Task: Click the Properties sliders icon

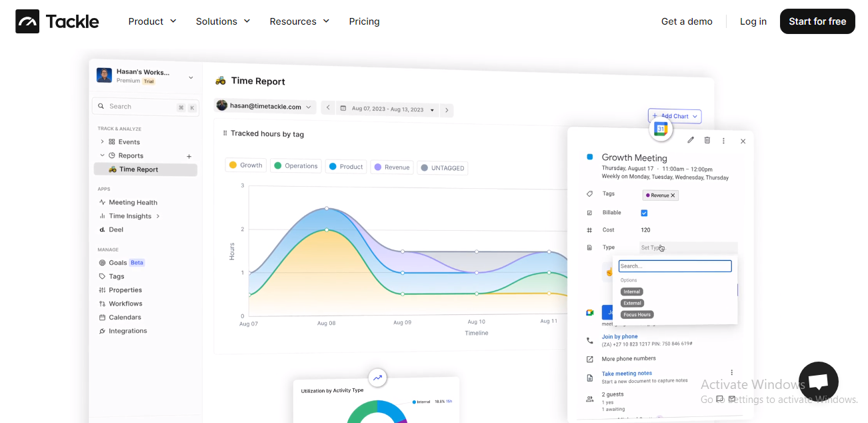Action: click(102, 290)
